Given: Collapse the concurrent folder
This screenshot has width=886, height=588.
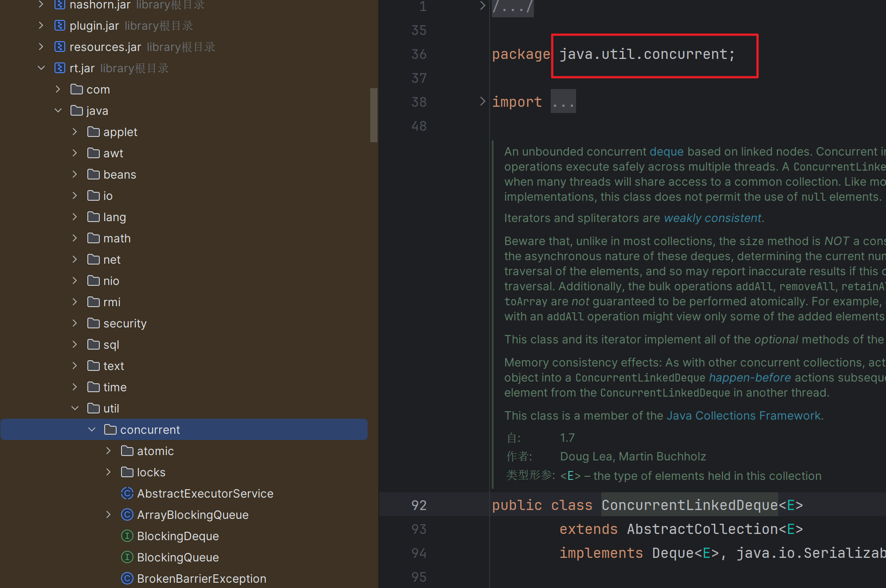Looking at the screenshot, I should pos(92,430).
